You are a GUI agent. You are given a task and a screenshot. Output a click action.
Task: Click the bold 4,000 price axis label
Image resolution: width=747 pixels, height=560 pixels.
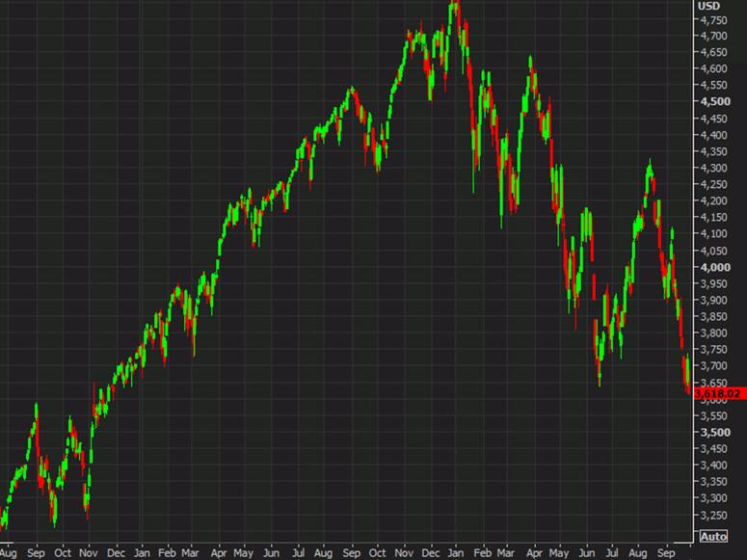(713, 267)
